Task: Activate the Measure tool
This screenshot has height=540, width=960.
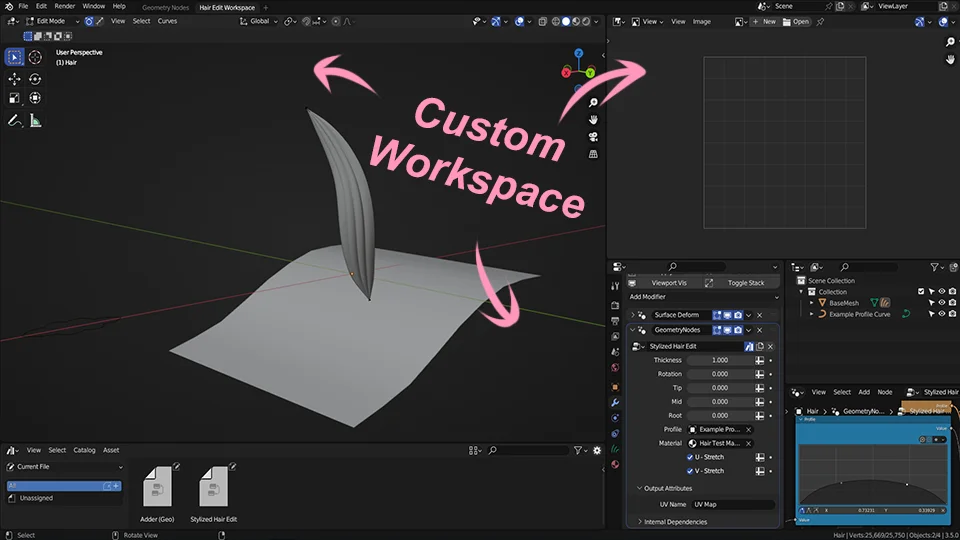Action: click(35, 120)
